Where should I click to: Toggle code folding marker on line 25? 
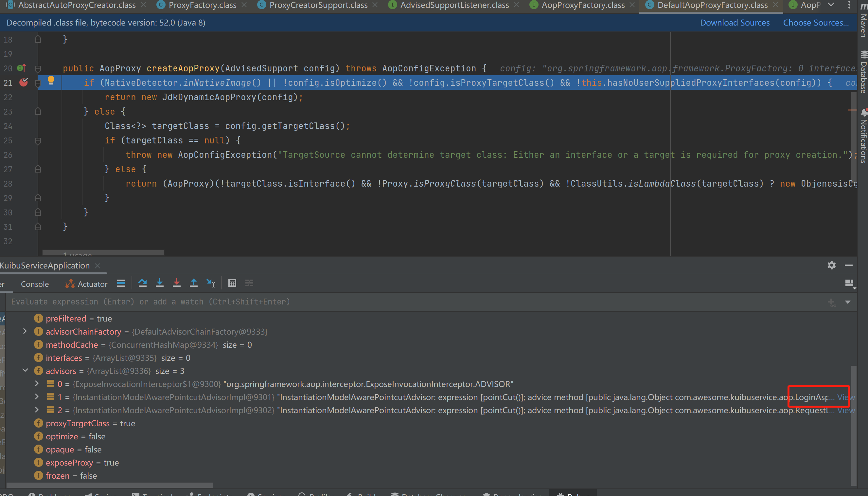[38, 140]
